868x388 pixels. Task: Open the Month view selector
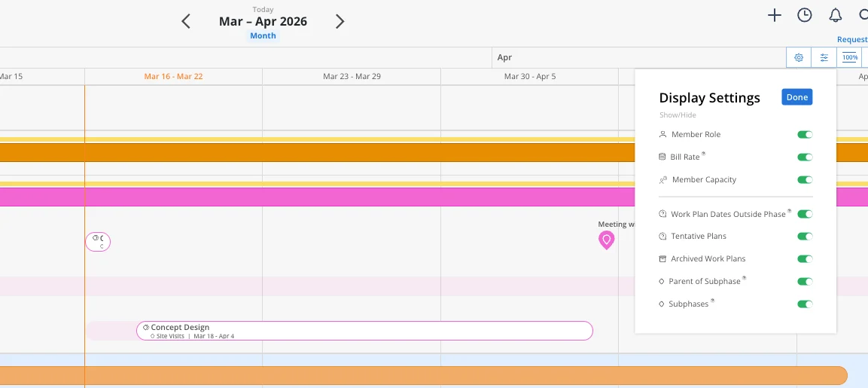point(263,35)
